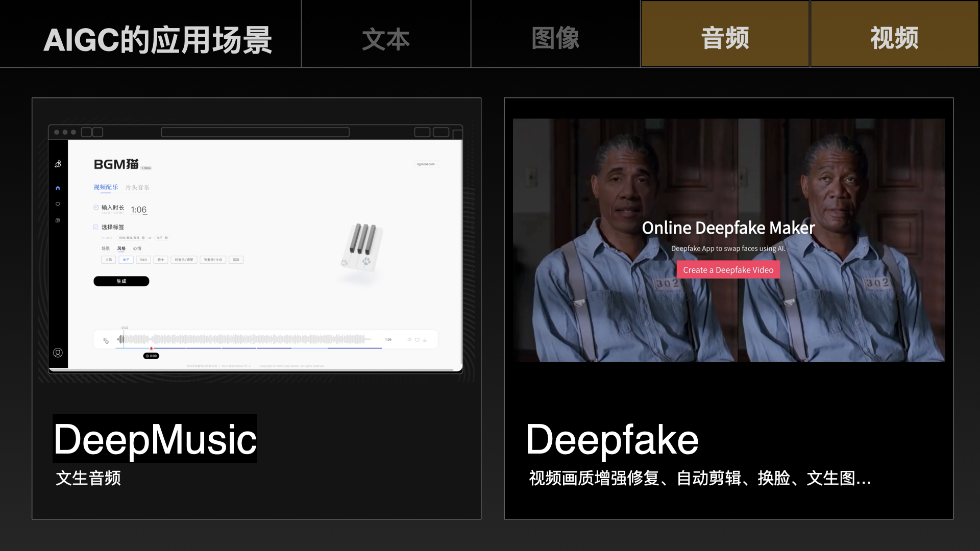Switch to the 片头音乐 tab
This screenshot has height=551, width=980.
(x=137, y=187)
